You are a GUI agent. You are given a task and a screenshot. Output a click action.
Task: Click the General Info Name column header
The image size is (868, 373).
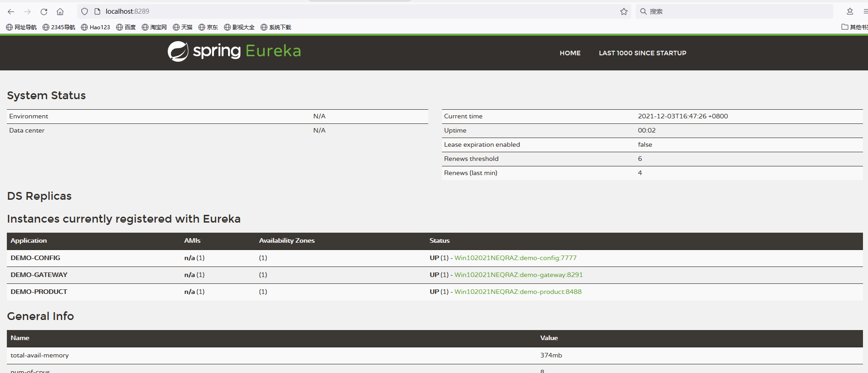(20, 338)
